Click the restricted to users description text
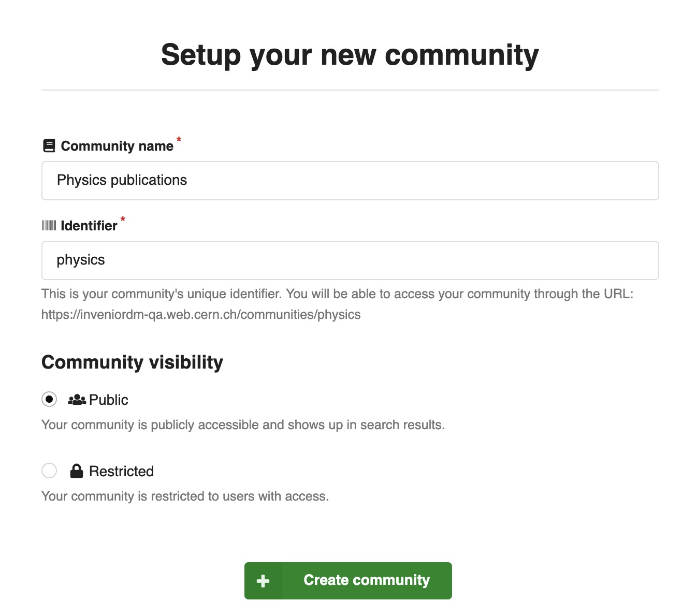Viewport: 697px width, 616px height. [x=185, y=496]
